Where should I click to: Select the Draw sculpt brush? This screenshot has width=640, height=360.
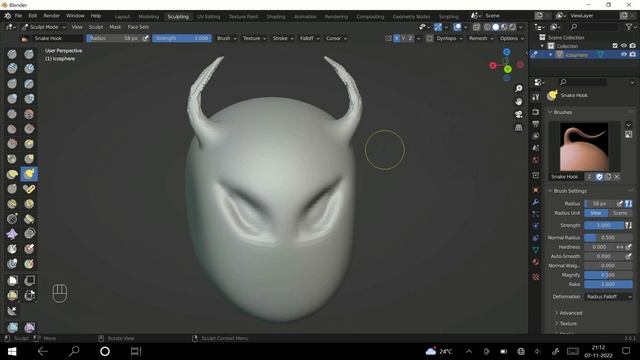[x=12, y=54]
